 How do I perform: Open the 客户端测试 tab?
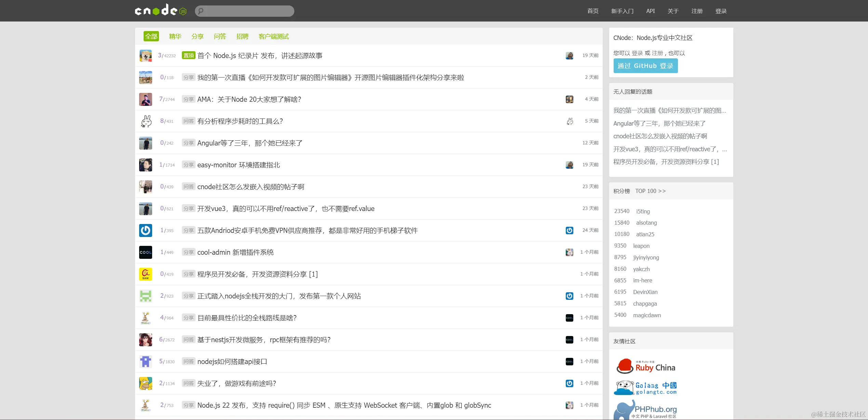tap(273, 37)
